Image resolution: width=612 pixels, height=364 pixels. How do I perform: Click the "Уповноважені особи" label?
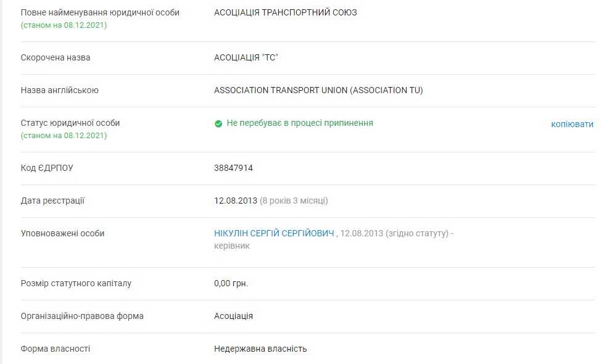pyautogui.click(x=63, y=233)
